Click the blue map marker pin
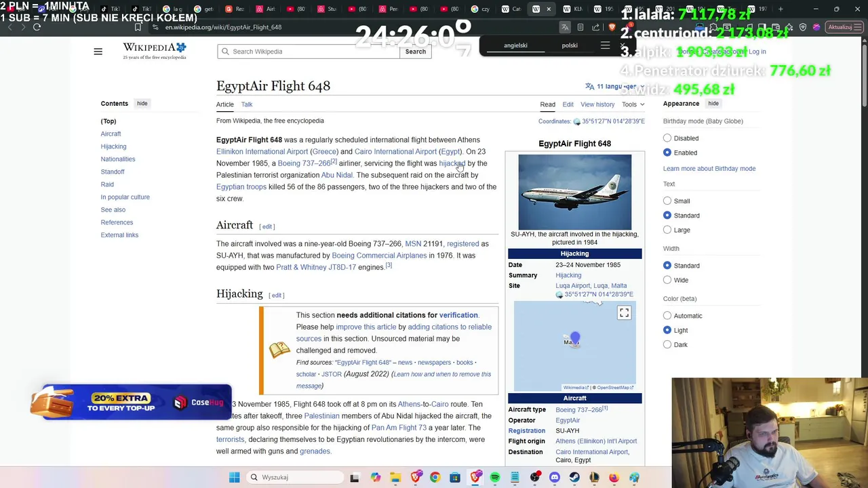 (x=575, y=338)
